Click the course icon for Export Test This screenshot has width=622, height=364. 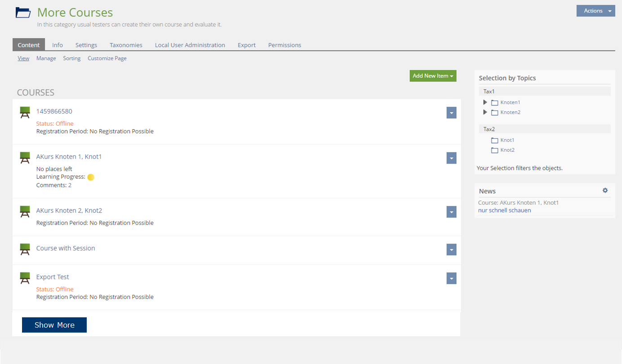tap(25, 278)
